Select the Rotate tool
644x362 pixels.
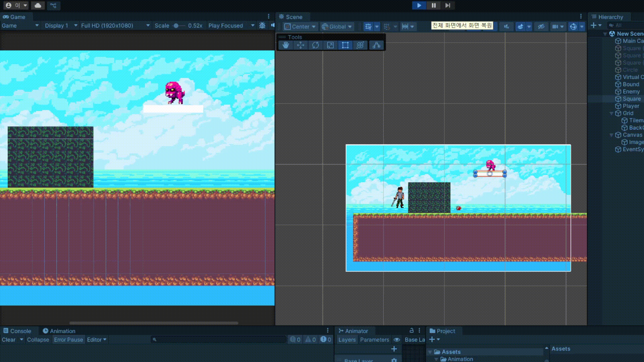(315, 45)
